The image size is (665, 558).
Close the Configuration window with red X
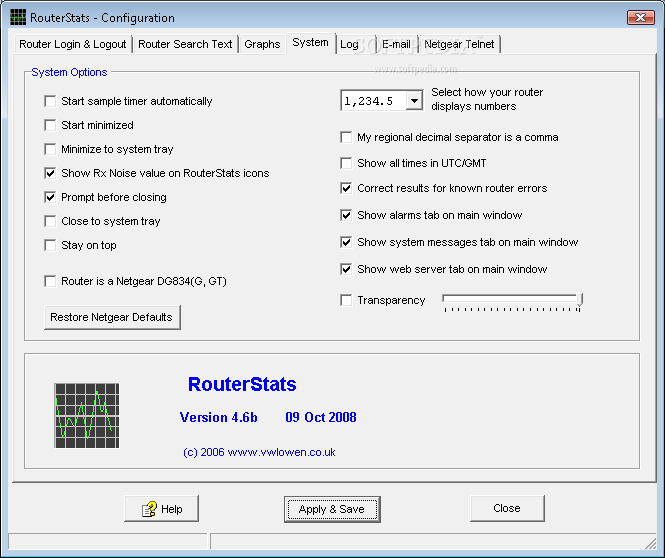tap(640, 17)
